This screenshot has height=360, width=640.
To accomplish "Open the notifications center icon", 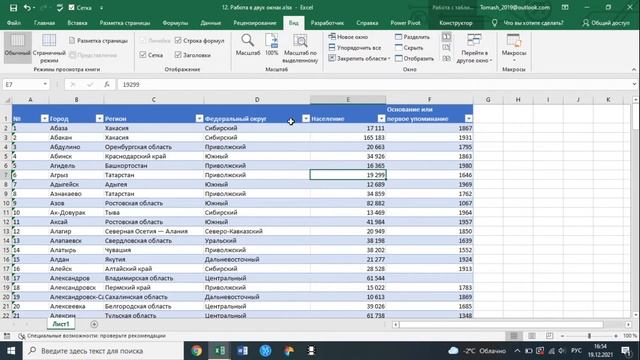I will coord(626,351).
